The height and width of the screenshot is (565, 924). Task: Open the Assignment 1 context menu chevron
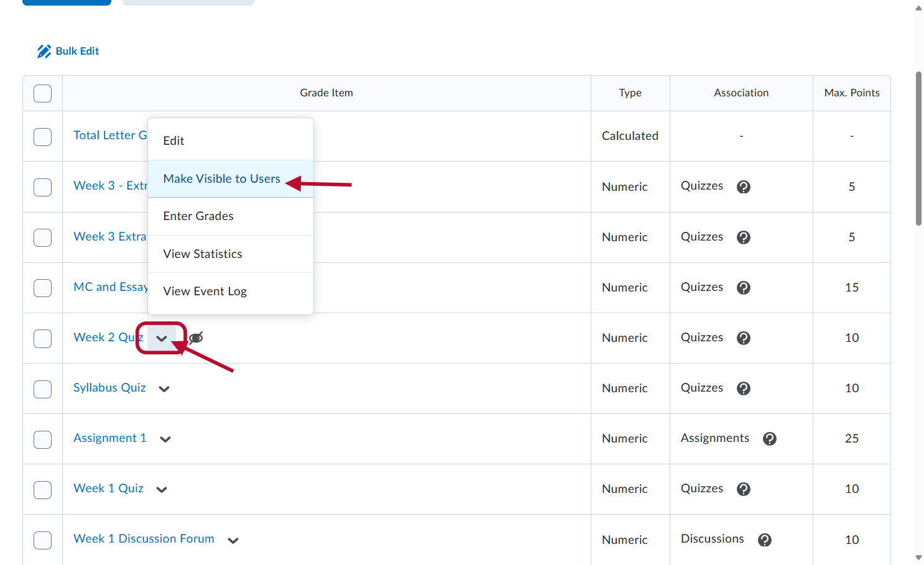pos(165,439)
